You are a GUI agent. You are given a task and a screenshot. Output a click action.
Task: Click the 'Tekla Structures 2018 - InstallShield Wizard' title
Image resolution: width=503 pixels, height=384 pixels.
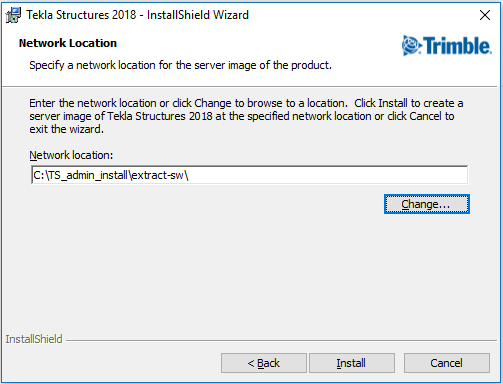pos(137,15)
